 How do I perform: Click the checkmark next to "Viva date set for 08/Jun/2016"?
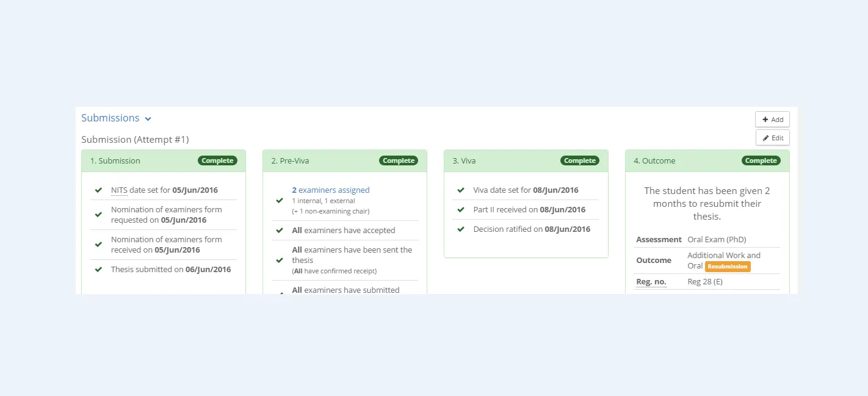[460, 190]
